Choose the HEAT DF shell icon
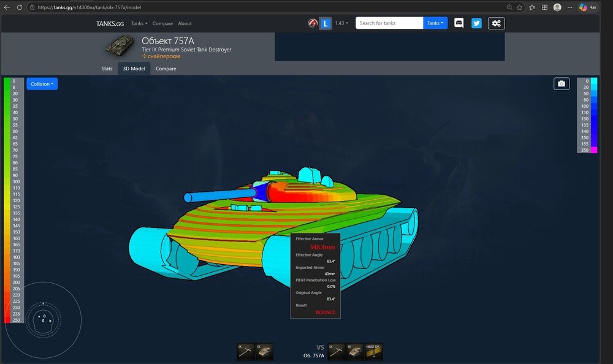 373,351
